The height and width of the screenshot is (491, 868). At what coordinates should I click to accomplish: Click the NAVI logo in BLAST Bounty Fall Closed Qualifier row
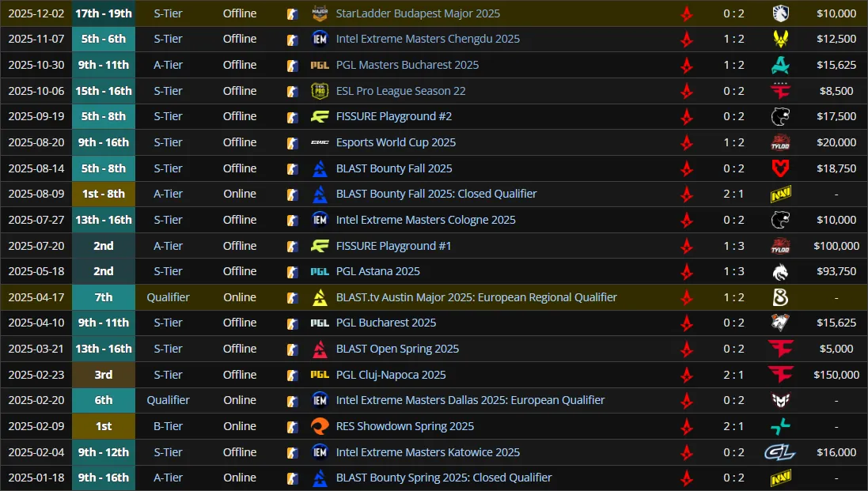[780, 194]
